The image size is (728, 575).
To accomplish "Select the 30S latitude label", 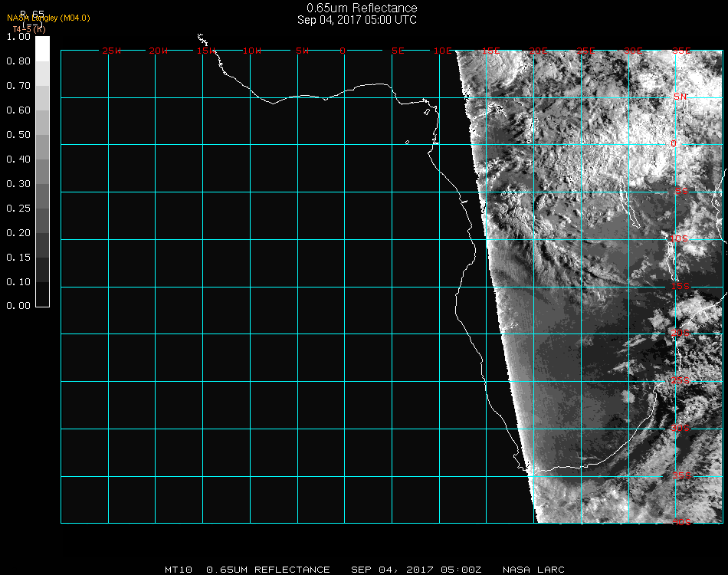I will [x=680, y=428].
